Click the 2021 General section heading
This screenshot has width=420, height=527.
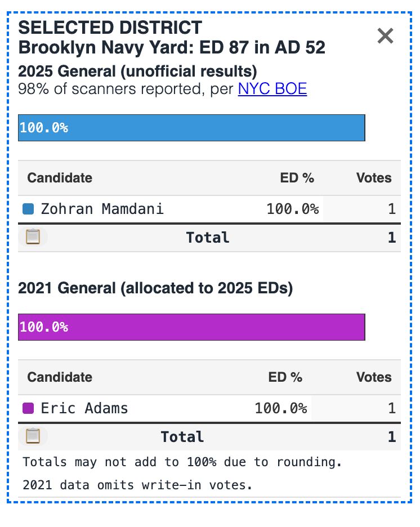coord(155,288)
